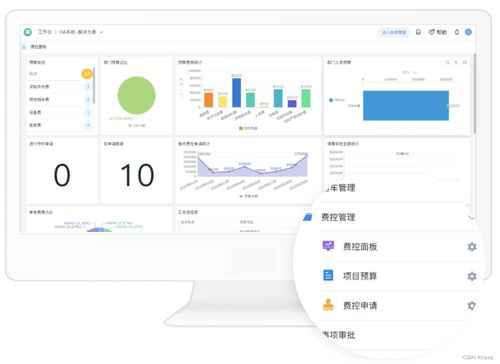
Task: Click the blue user avatar at top right
Action: 468,32
